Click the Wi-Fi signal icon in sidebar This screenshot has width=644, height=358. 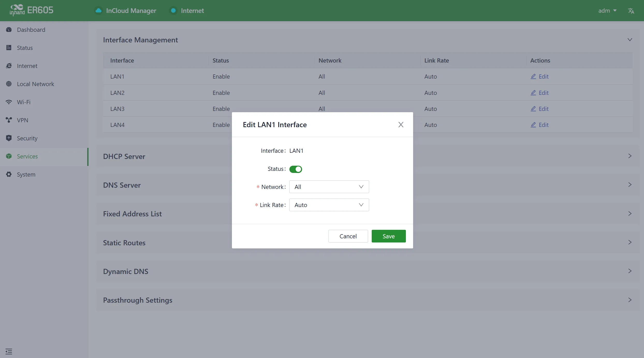[9, 102]
